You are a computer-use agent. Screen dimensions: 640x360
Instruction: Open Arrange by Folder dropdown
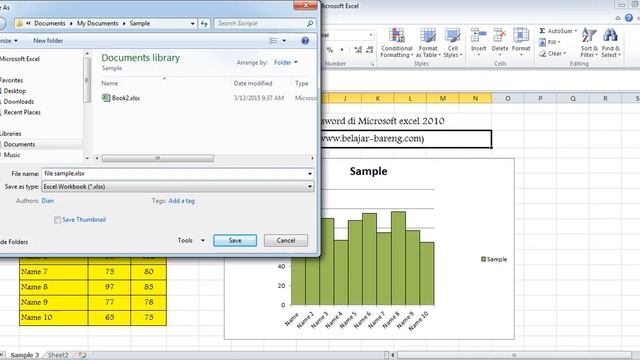pyautogui.click(x=286, y=62)
